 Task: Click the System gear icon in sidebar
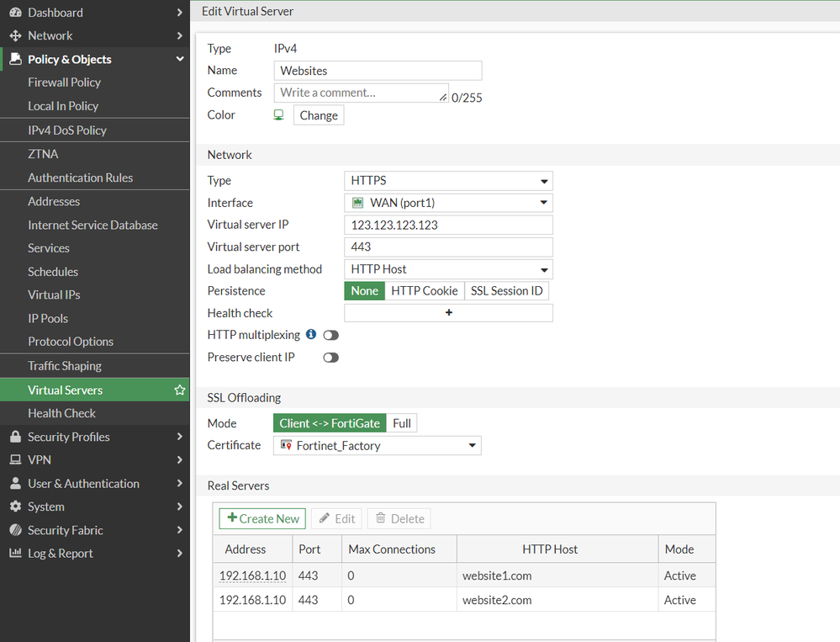(x=15, y=507)
